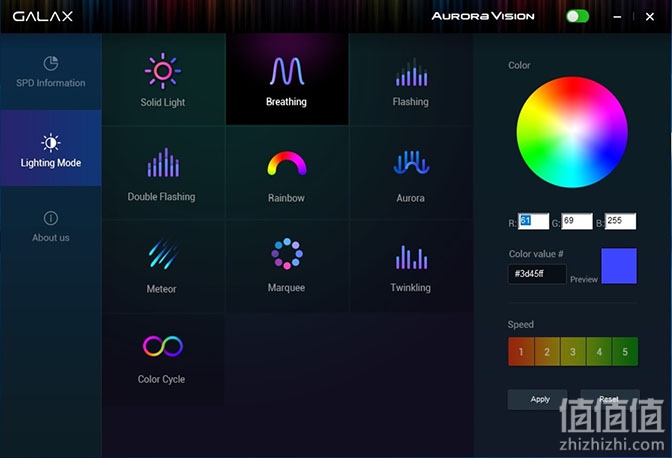
Task: Click the Solid Light label text
Action: point(163,102)
